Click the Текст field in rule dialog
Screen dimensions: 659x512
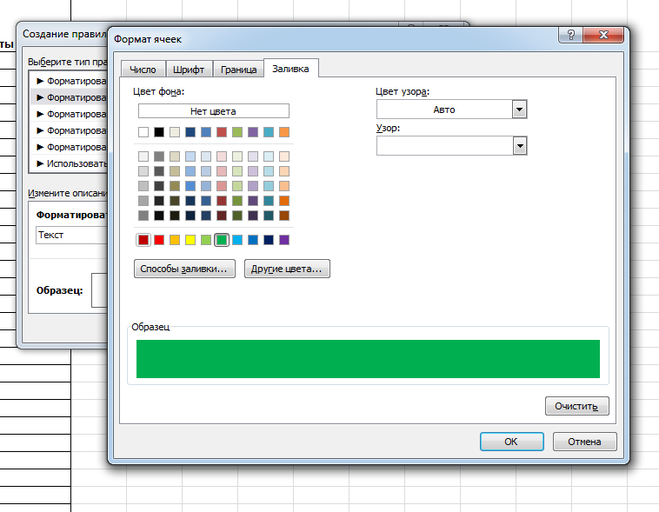click(x=72, y=235)
